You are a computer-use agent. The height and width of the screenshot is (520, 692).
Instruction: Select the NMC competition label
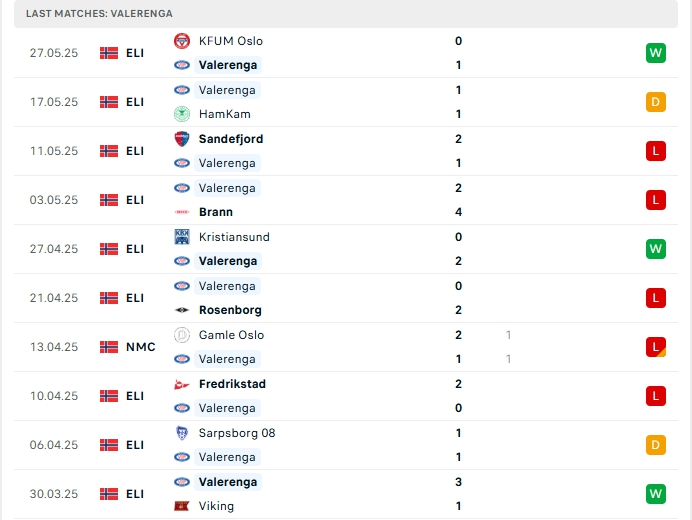tap(140, 347)
